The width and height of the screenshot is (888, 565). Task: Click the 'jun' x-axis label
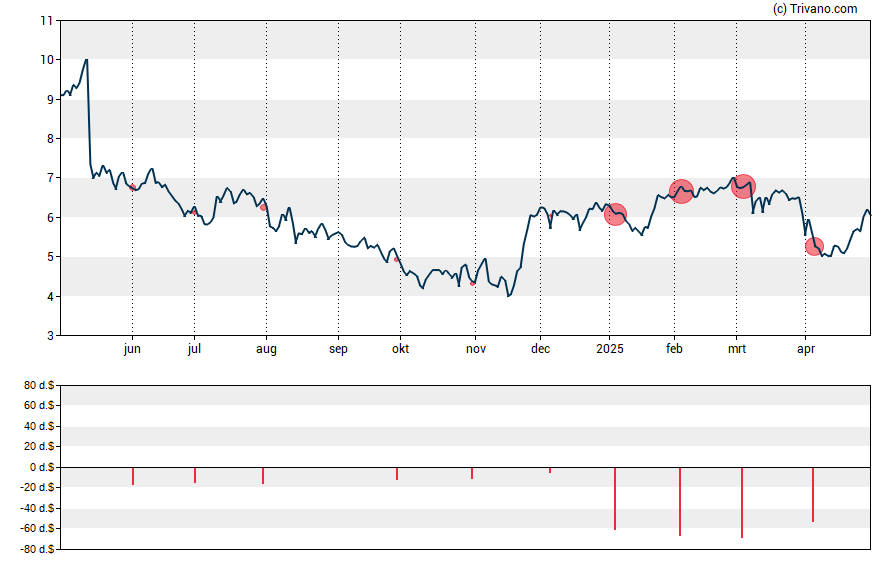point(132,349)
